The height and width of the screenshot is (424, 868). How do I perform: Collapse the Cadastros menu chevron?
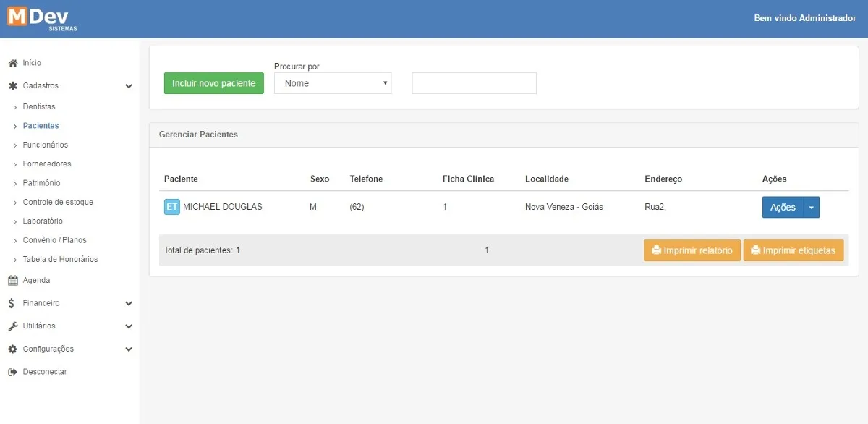(129, 86)
